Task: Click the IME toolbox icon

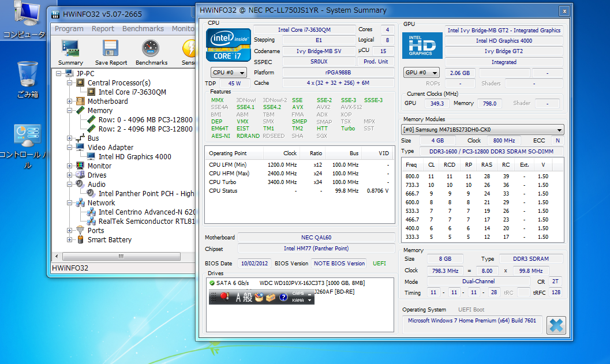Action: coord(271,298)
